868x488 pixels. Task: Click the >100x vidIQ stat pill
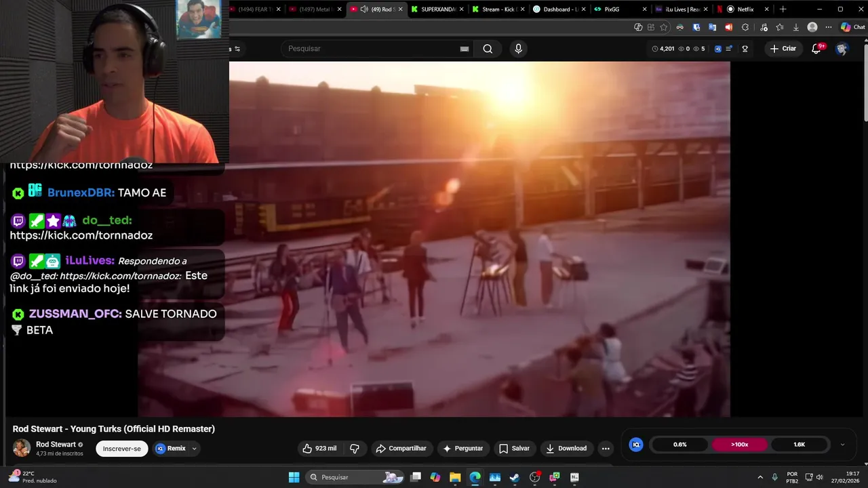coord(740,445)
